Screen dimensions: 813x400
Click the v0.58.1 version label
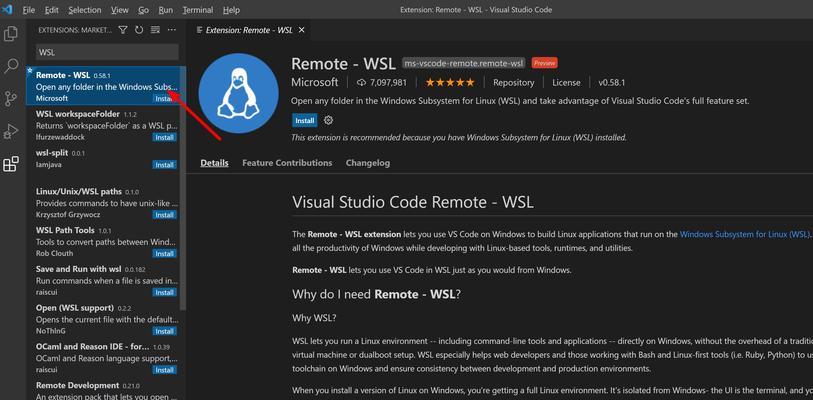point(612,82)
